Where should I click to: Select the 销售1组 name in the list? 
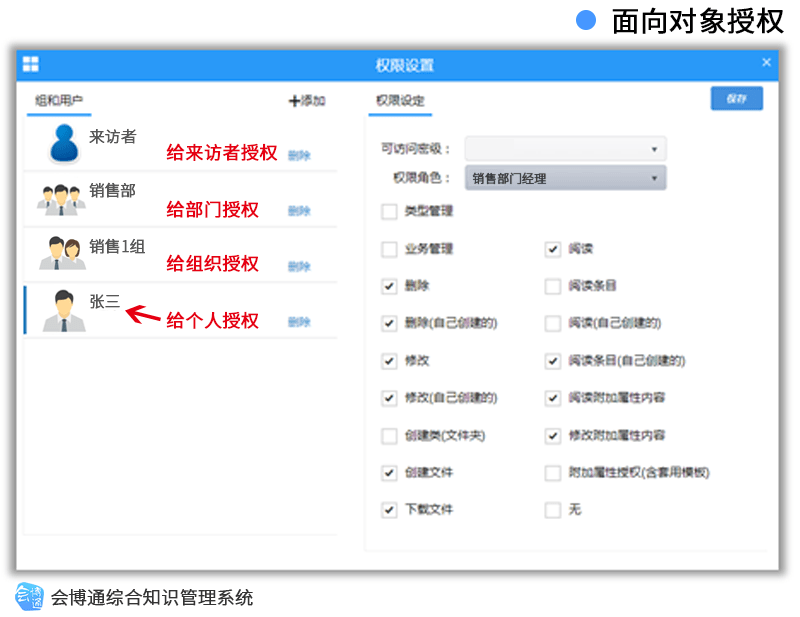pos(117,246)
